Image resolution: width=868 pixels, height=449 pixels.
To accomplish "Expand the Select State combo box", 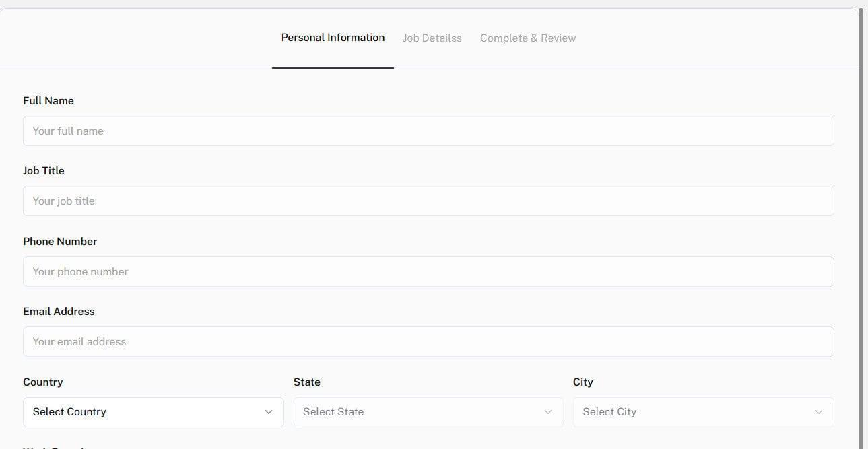I will [428, 412].
